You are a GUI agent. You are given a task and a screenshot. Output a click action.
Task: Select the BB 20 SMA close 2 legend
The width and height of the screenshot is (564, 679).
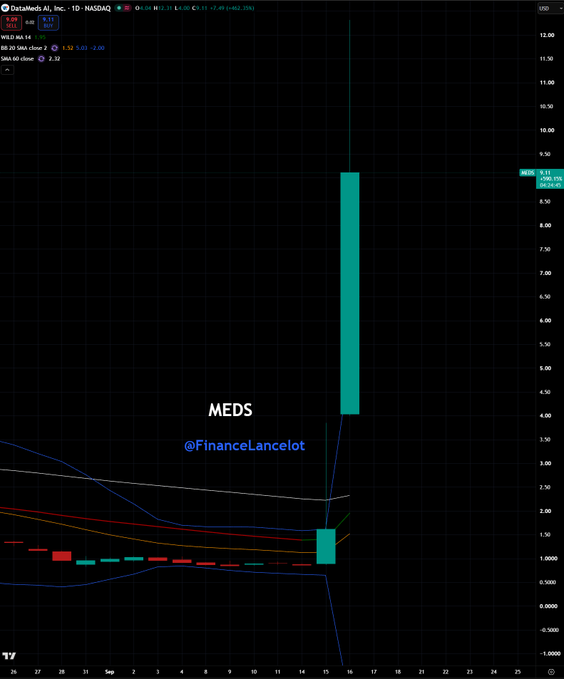(x=24, y=48)
